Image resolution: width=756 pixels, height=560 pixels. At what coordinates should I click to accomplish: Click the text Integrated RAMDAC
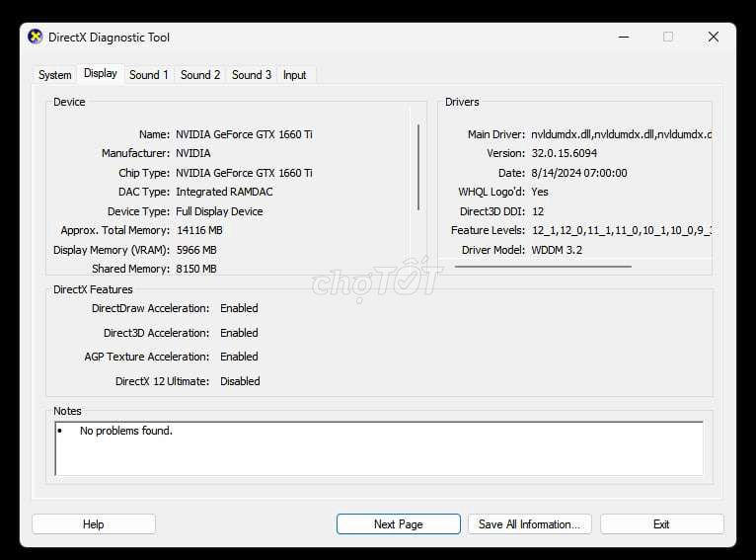(x=224, y=192)
